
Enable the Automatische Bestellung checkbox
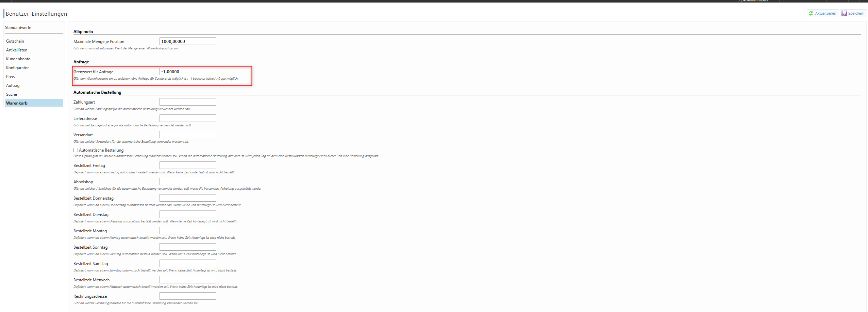tap(76, 150)
